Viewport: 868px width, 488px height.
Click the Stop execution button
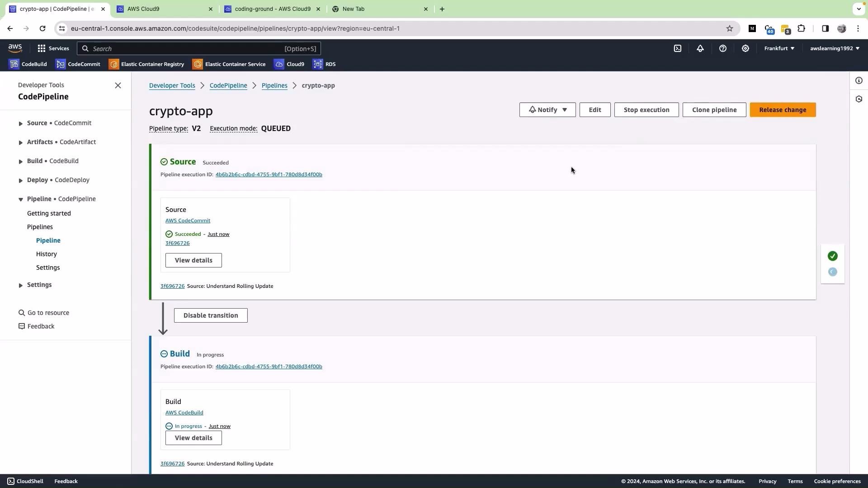pos(646,110)
